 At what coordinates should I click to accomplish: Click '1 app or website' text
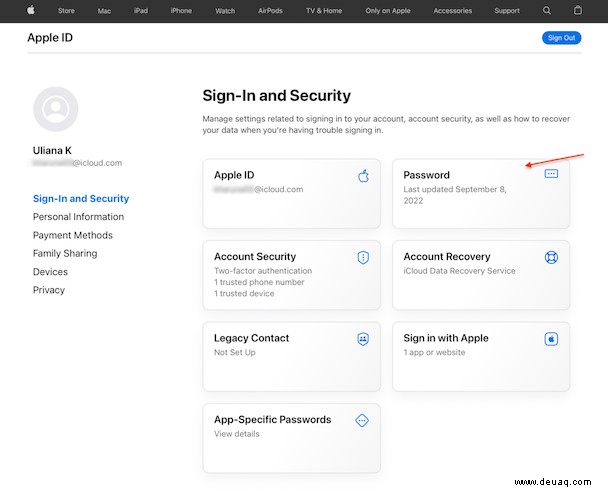[x=434, y=352]
